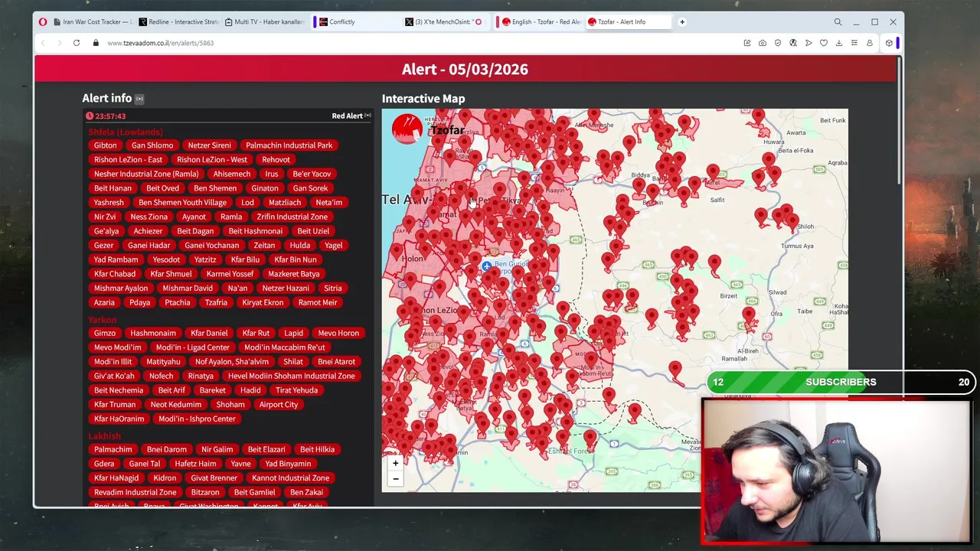980x551 pixels.
Task: Click the Modi'in Maccabim Re'ut tag
Action: [x=285, y=347]
